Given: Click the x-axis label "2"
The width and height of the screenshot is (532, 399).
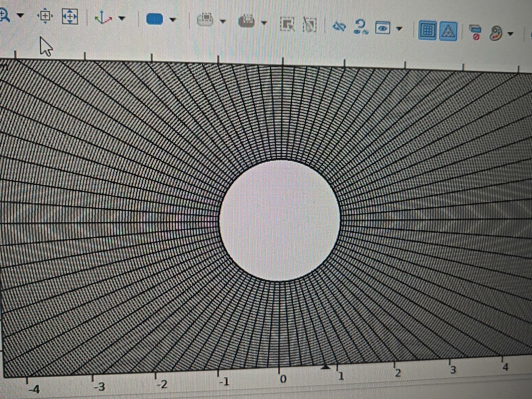Looking at the screenshot, I should pos(398,373).
